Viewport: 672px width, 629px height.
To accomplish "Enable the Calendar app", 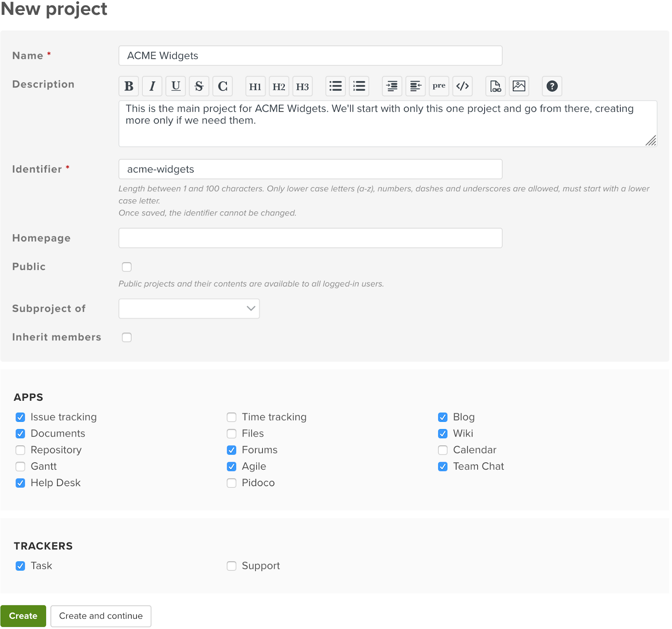I will click(x=443, y=450).
